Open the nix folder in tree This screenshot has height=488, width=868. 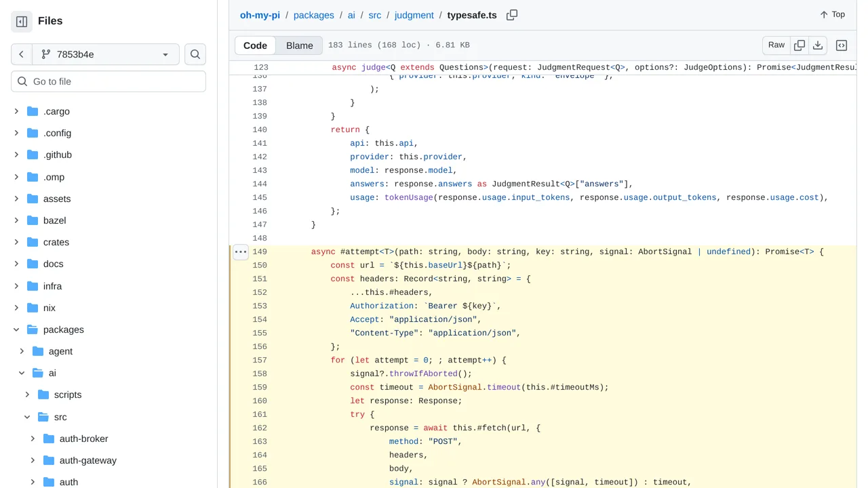click(x=50, y=308)
